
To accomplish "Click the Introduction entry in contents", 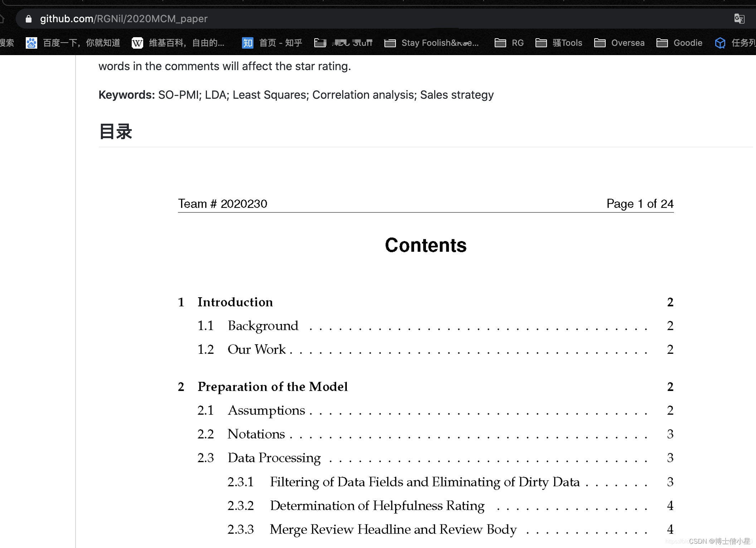I will [x=235, y=302].
